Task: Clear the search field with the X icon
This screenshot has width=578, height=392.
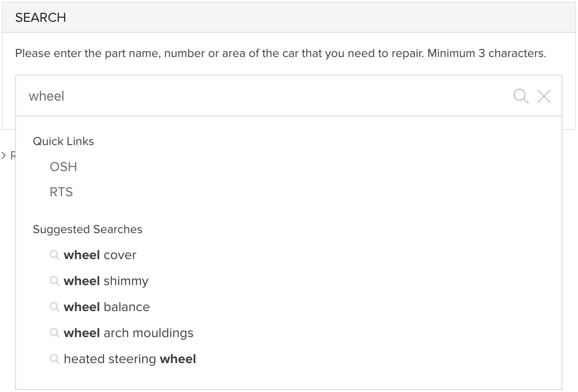Action: click(544, 96)
